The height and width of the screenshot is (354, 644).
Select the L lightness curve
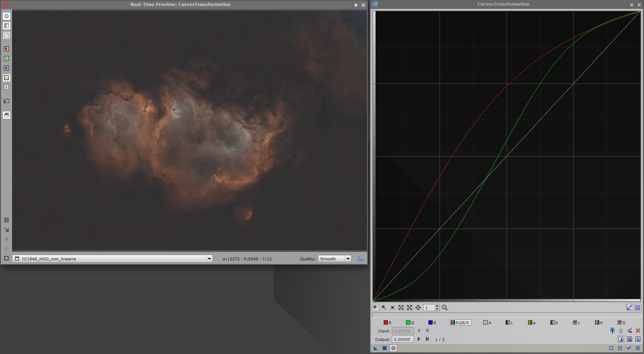[510, 322]
